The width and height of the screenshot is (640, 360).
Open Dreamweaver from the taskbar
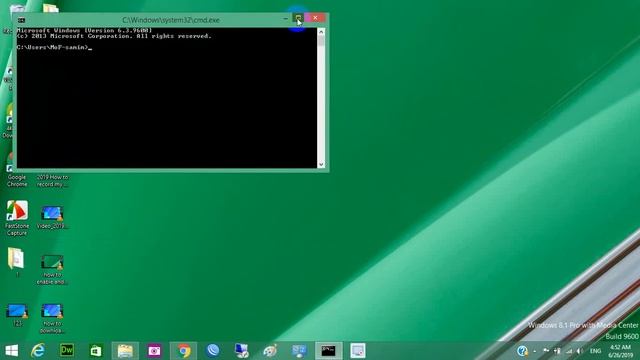[67, 350]
